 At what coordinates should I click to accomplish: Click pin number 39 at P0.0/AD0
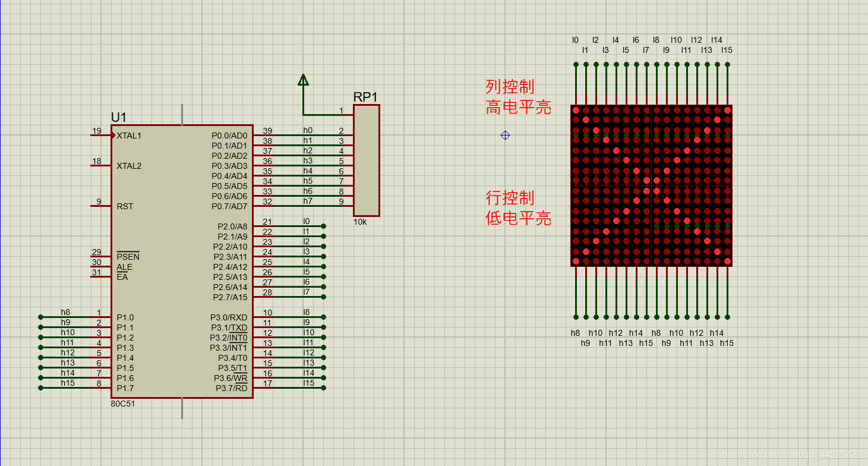[x=267, y=131]
